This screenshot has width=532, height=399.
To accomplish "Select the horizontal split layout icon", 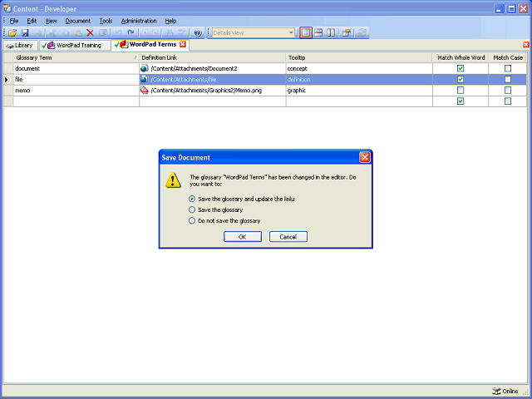I will pos(318,33).
